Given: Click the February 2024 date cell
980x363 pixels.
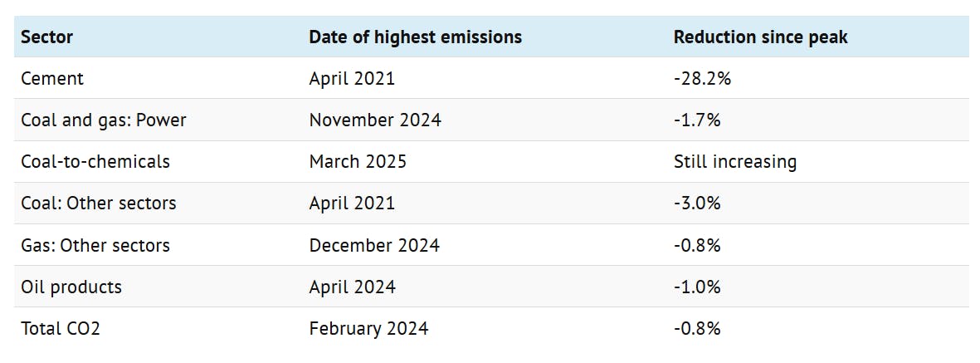Looking at the screenshot, I should 368,328.
